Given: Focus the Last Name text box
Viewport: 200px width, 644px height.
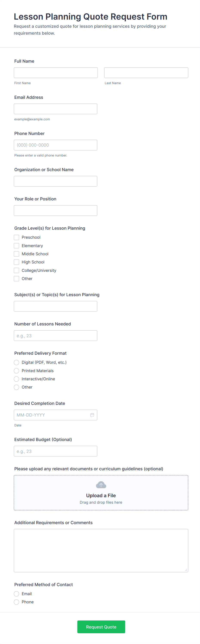Looking at the screenshot, I should pyautogui.click(x=146, y=73).
